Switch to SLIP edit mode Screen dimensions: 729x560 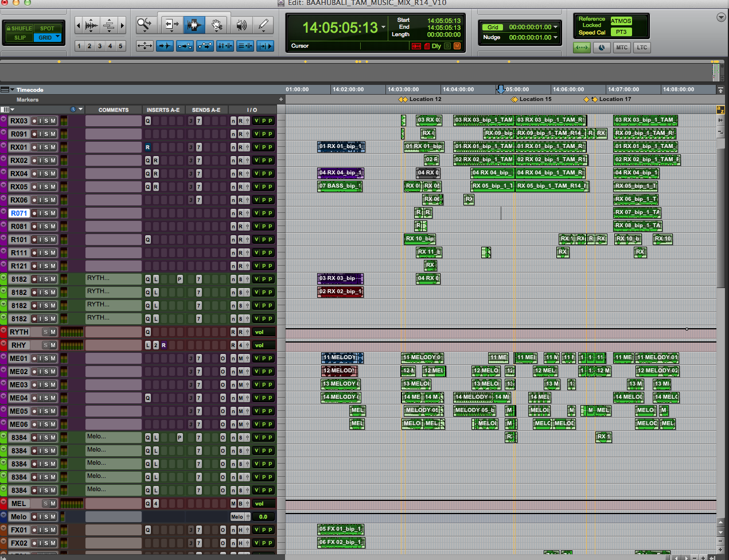[x=20, y=38]
